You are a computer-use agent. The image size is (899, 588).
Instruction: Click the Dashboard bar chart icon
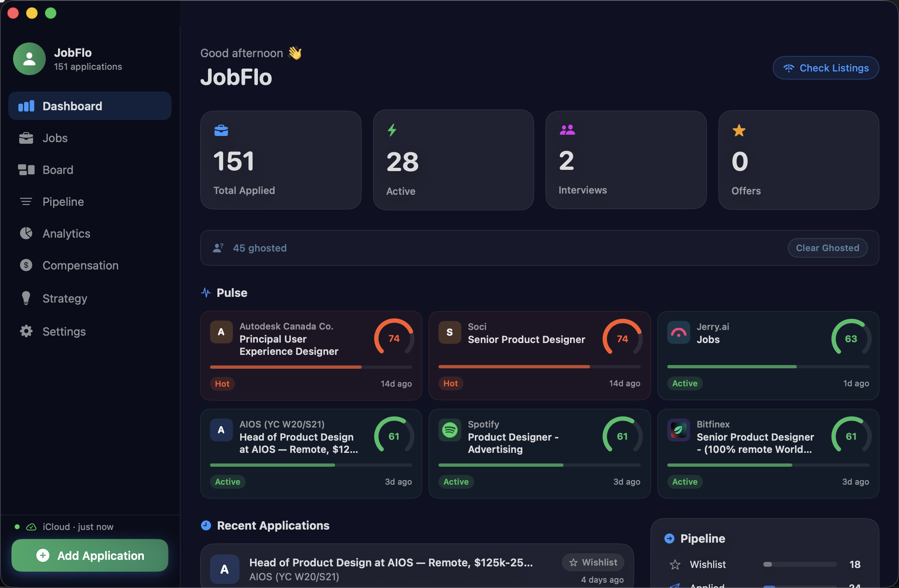click(26, 106)
